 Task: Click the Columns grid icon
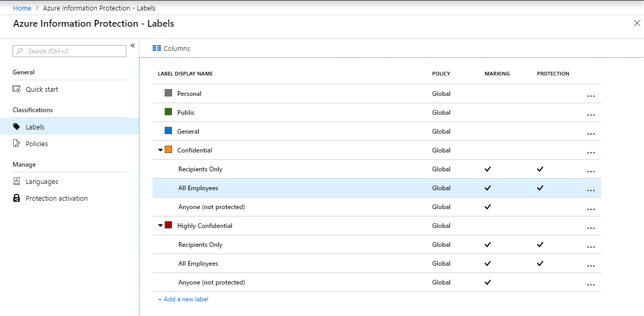156,48
